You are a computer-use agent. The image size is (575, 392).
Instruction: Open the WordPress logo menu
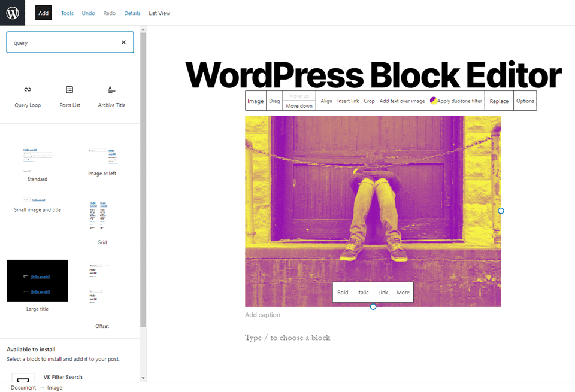12,13
